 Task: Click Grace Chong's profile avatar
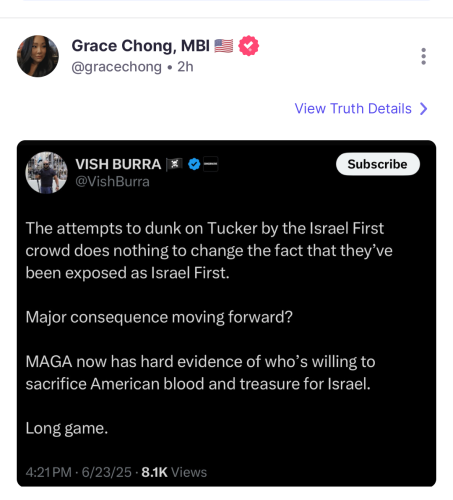pos(38,56)
